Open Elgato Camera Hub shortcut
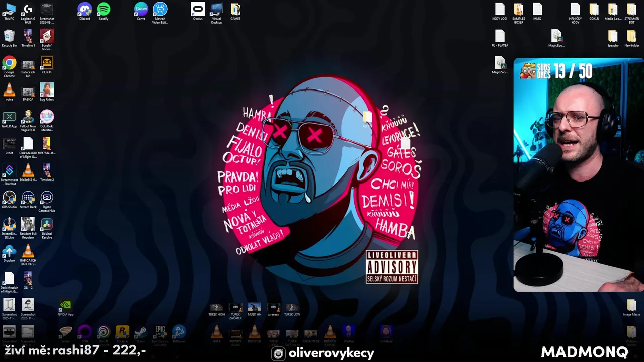The width and height of the screenshot is (644, 362). (x=47, y=202)
